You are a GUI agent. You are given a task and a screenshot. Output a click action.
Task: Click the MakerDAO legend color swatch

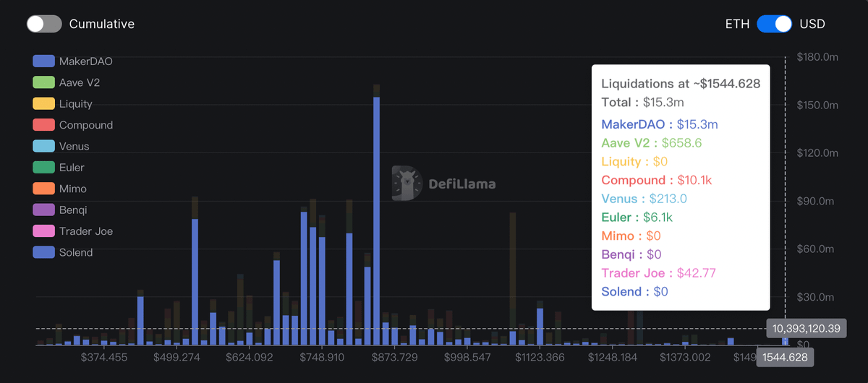coord(44,61)
